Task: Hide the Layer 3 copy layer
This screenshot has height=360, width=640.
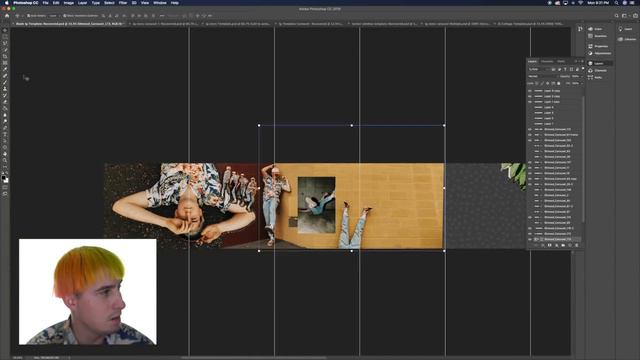Action: [530, 91]
